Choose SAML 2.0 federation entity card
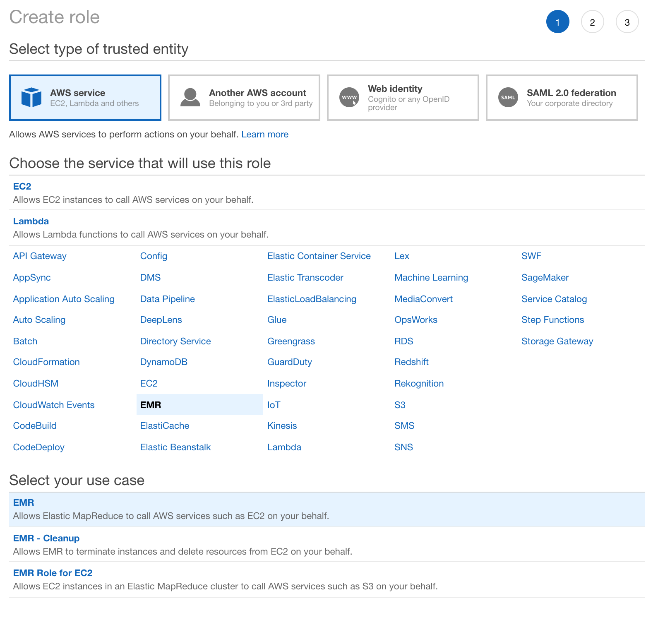 click(x=562, y=98)
